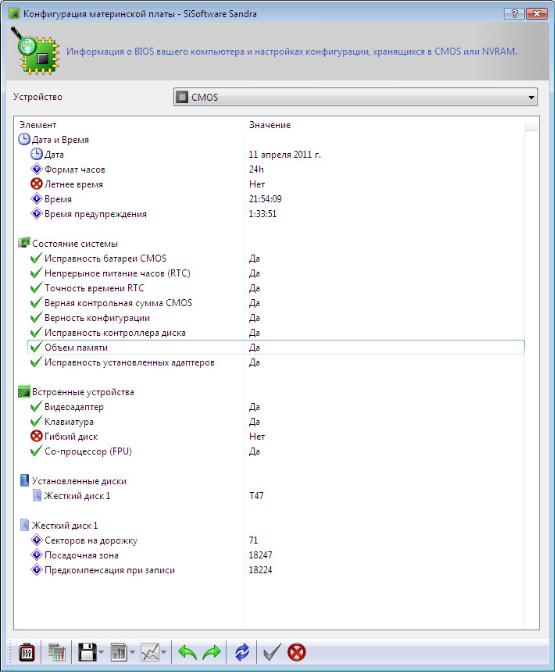The image size is (555, 672).
Task: Click the 'Устройство' label
Action: pyautogui.click(x=38, y=97)
